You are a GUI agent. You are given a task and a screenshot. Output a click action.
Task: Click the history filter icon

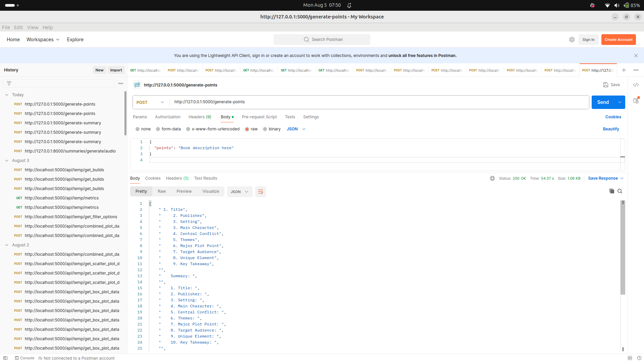pyautogui.click(x=9, y=83)
